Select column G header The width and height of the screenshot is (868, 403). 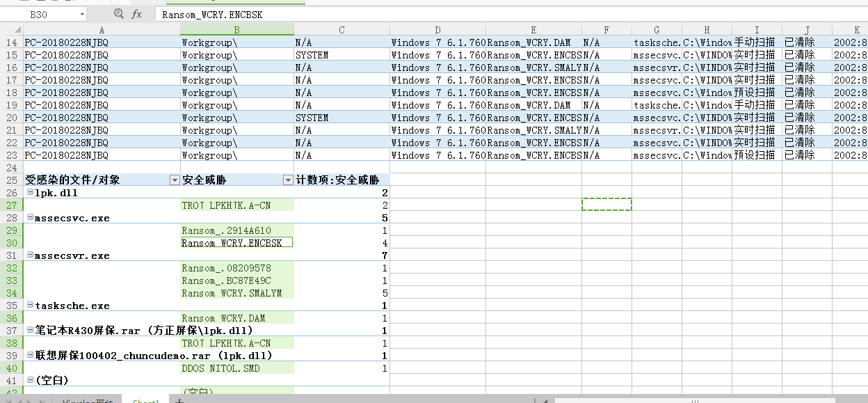pos(657,29)
